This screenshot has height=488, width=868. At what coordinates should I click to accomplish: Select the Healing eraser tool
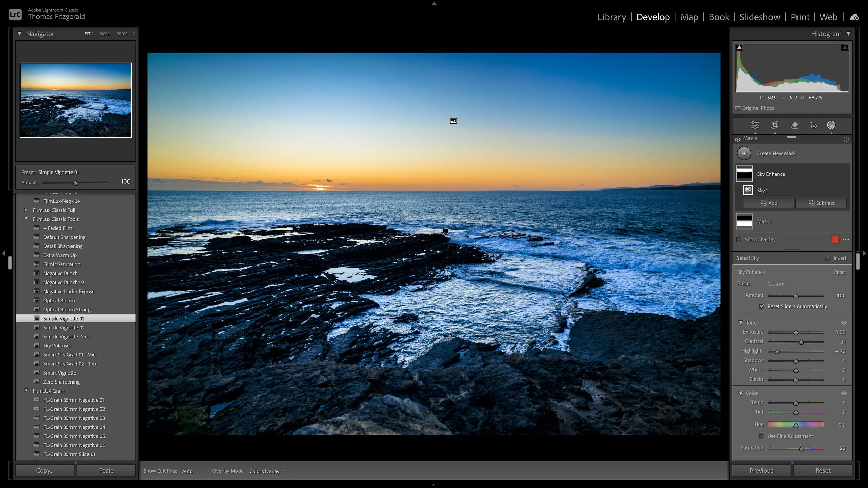coord(794,125)
